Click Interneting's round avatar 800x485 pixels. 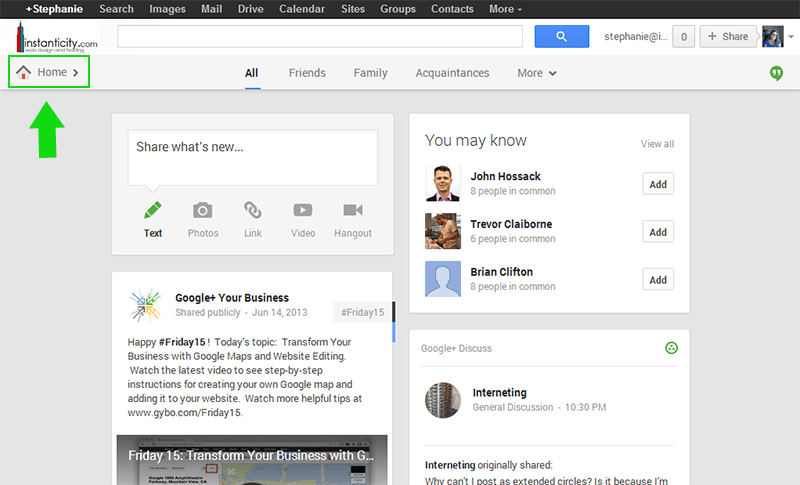(443, 400)
